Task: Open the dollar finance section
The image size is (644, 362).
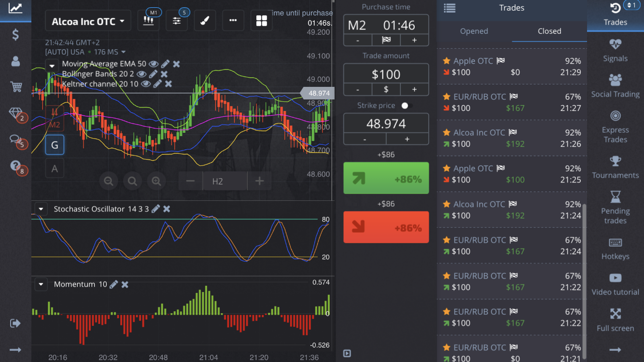Action: click(x=15, y=35)
